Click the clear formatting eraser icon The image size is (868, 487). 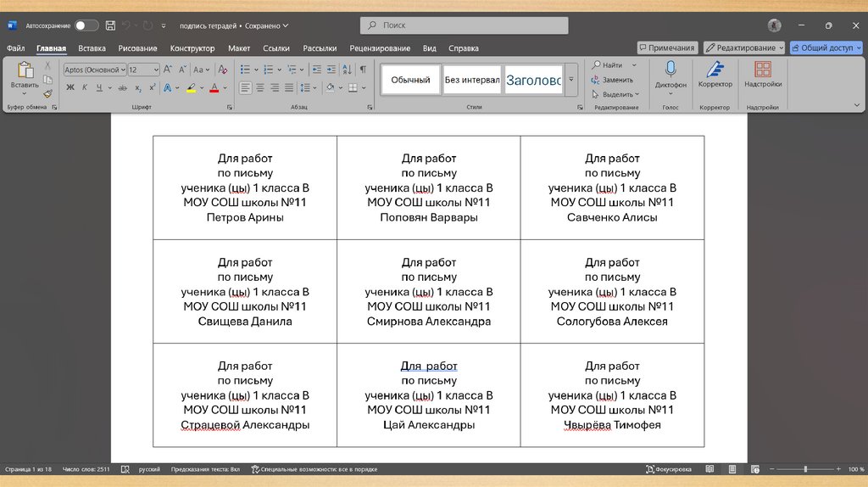coord(222,70)
